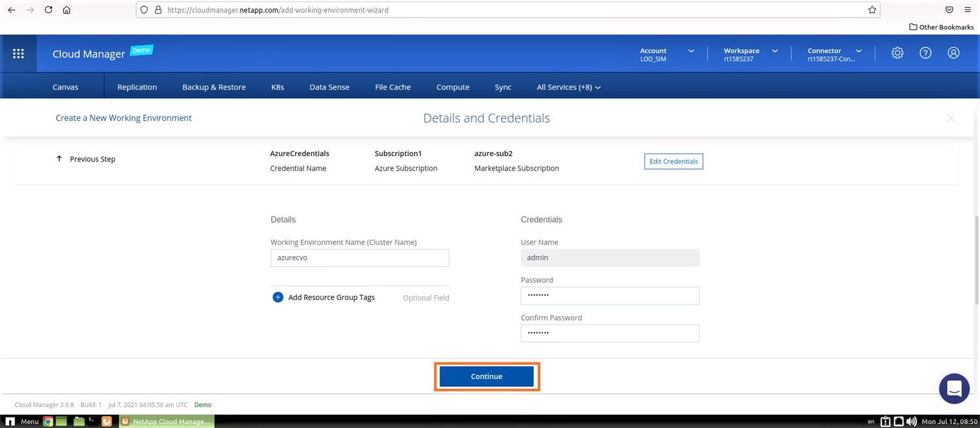980x428 pixels.
Task: Expand the Workspace dropdown
Action: coord(775,51)
